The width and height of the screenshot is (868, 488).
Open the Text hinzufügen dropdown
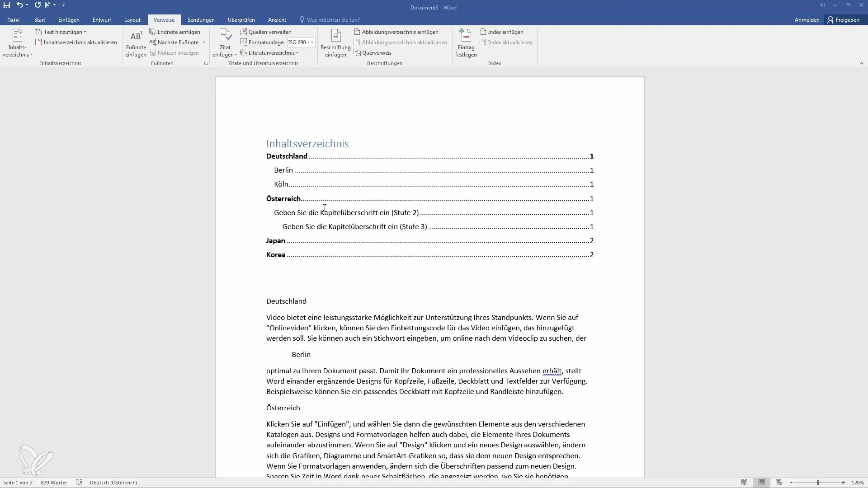(61, 32)
